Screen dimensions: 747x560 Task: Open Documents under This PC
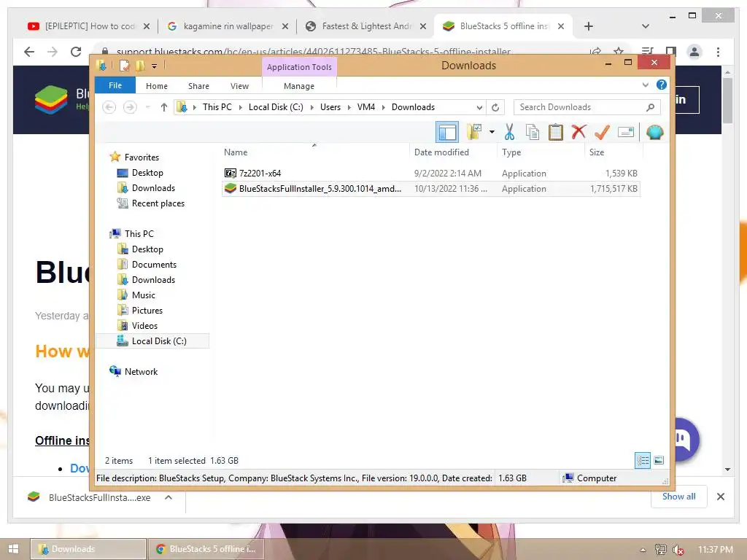147,264
